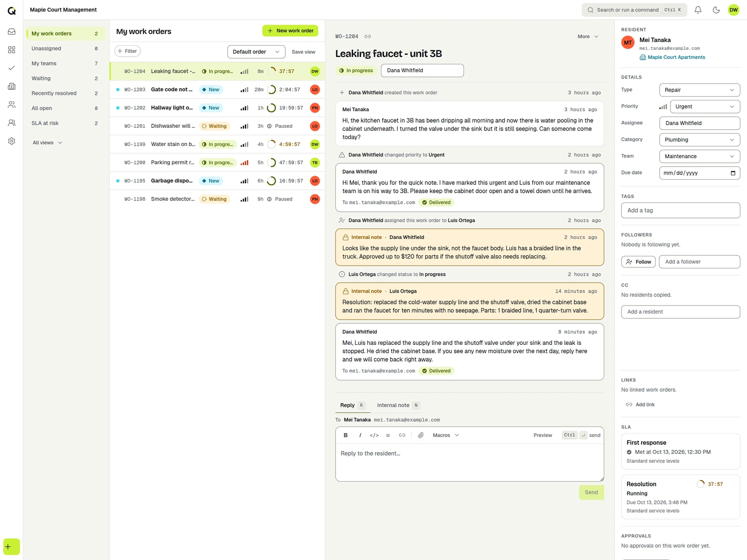Insert list in reply editor
This screenshot has height=560, width=747.
click(x=388, y=435)
